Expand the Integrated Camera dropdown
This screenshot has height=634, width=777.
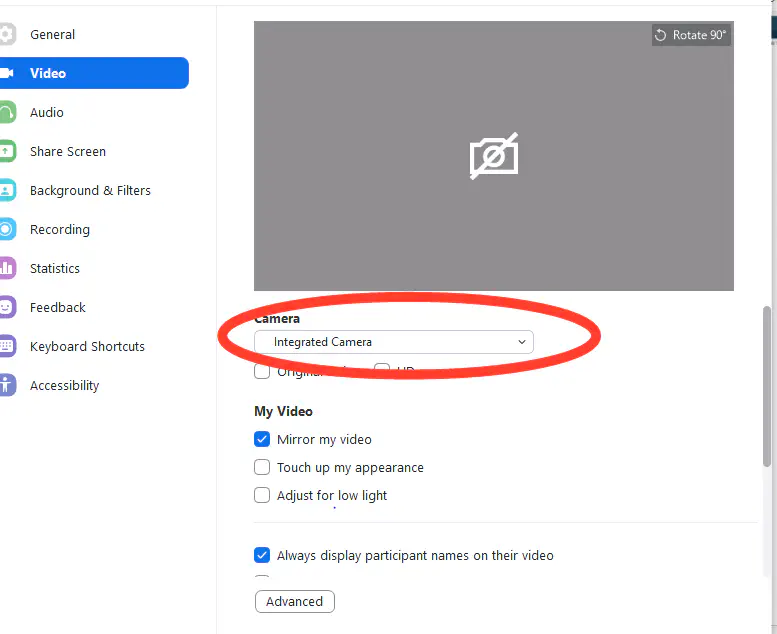[393, 342]
